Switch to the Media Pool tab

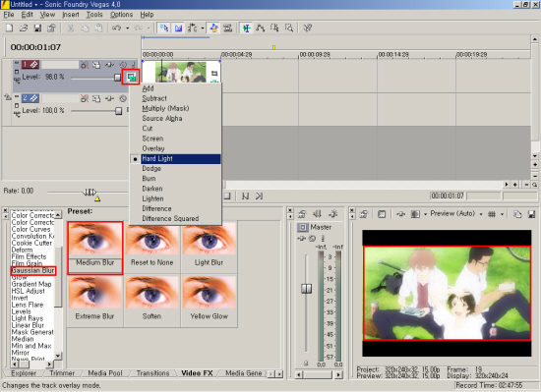105,373
